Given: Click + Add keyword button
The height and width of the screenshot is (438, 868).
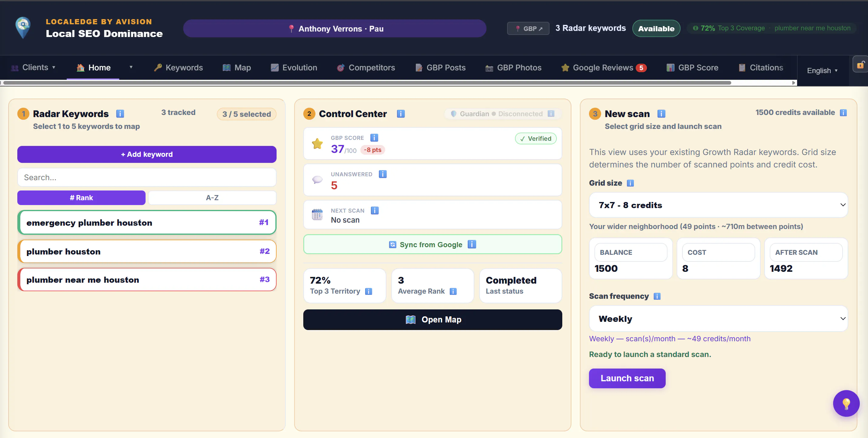Looking at the screenshot, I should (x=147, y=154).
